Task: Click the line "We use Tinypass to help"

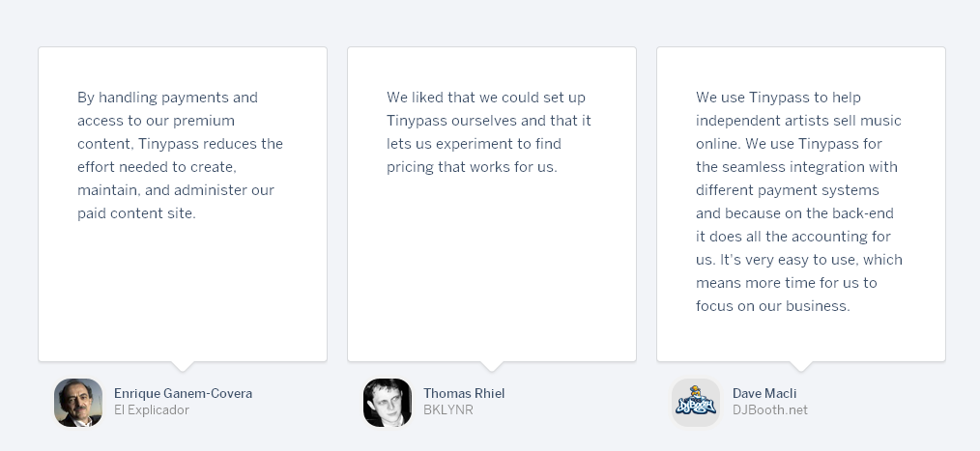Action: point(778,98)
